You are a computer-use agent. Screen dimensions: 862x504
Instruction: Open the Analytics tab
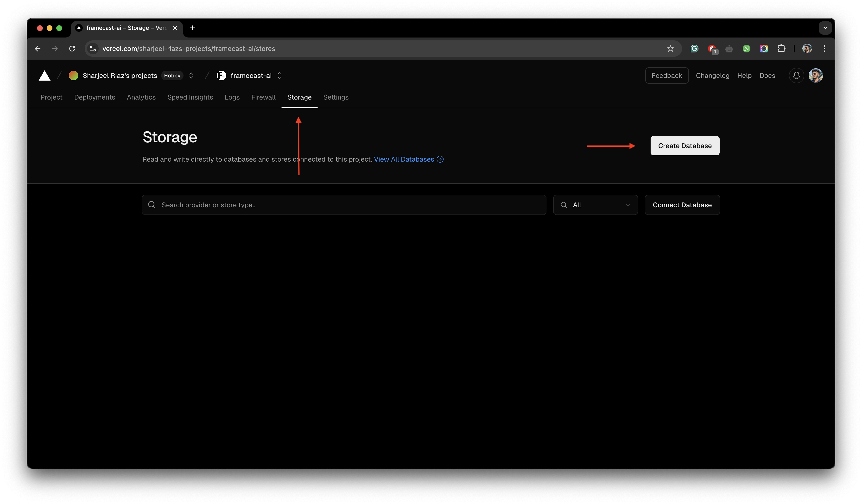coord(141,97)
